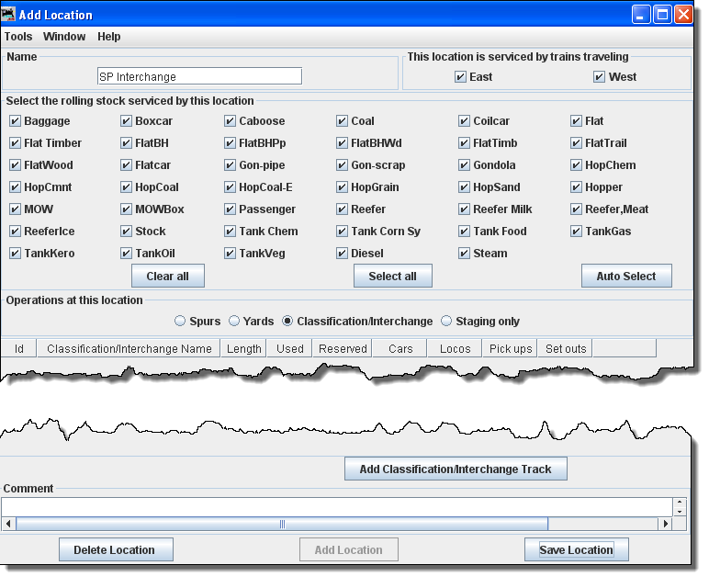This screenshot has width=709, height=588.
Task: Disable the Diesel checkbox
Action: click(x=343, y=254)
